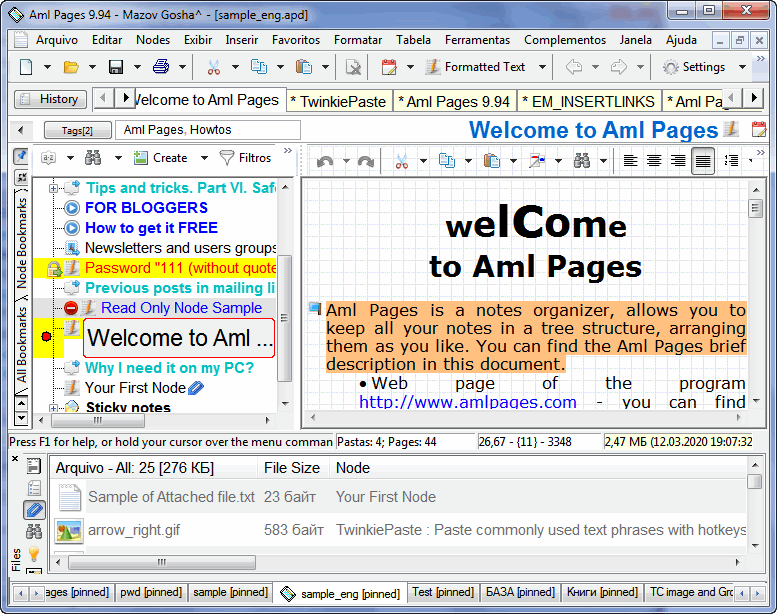Click the binoculars search icon in tree toolbar
The height and width of the screenshot is (614, 777).
click(x=93, y=158)
